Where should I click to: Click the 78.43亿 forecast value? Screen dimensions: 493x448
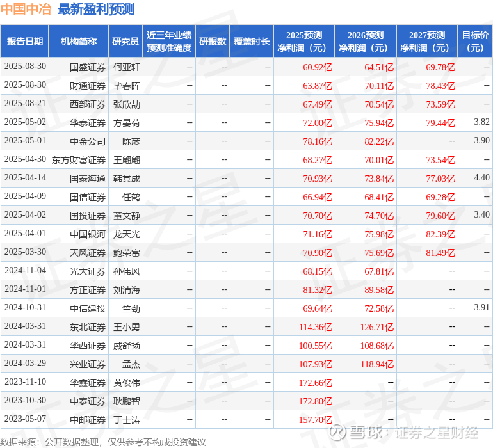tap(440, 86)
